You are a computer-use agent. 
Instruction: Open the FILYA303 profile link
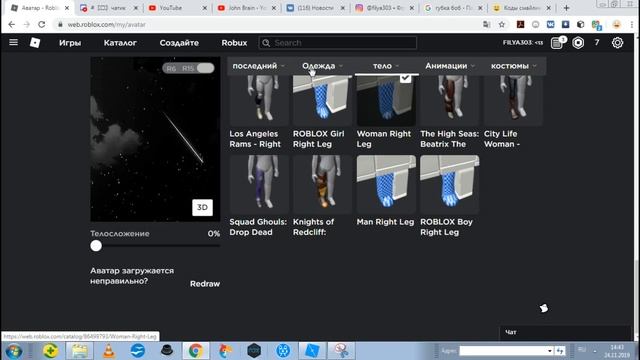click(523, 42)
